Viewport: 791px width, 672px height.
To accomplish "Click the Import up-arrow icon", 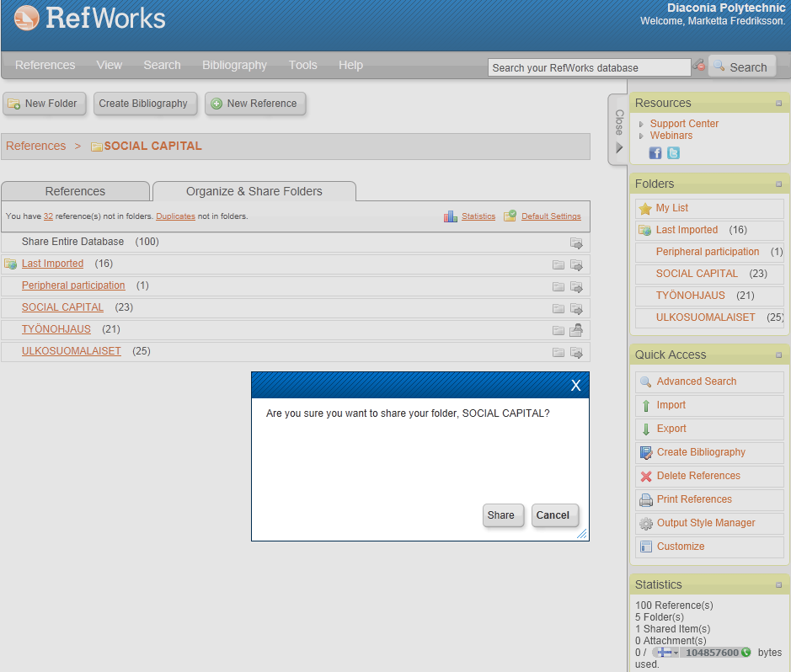I will pos(646,405).
